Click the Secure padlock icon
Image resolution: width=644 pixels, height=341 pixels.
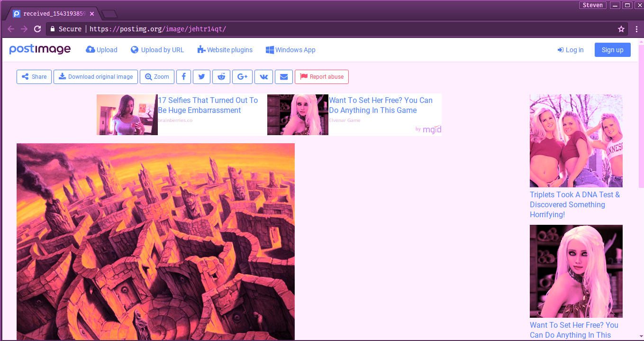coord(53,29)
